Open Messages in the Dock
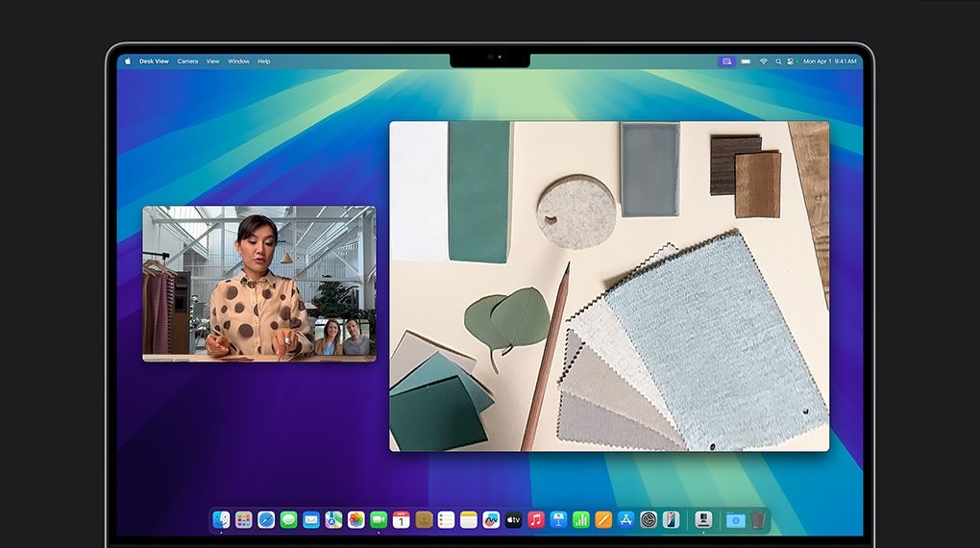 [288, 520]
